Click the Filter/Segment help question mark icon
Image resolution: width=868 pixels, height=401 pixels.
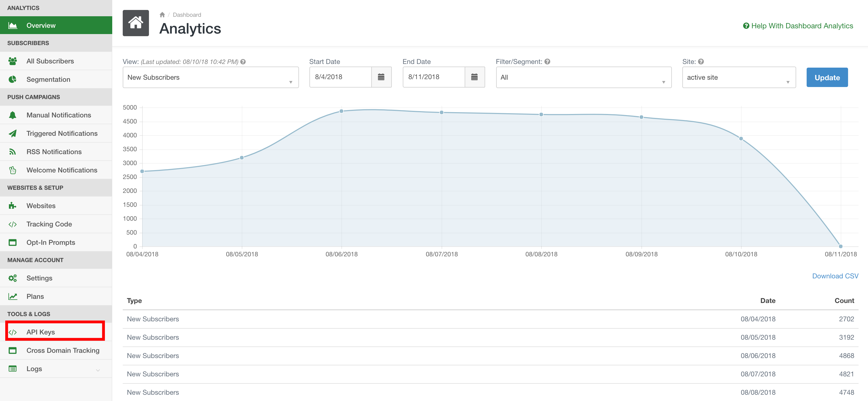click(547, 62)
